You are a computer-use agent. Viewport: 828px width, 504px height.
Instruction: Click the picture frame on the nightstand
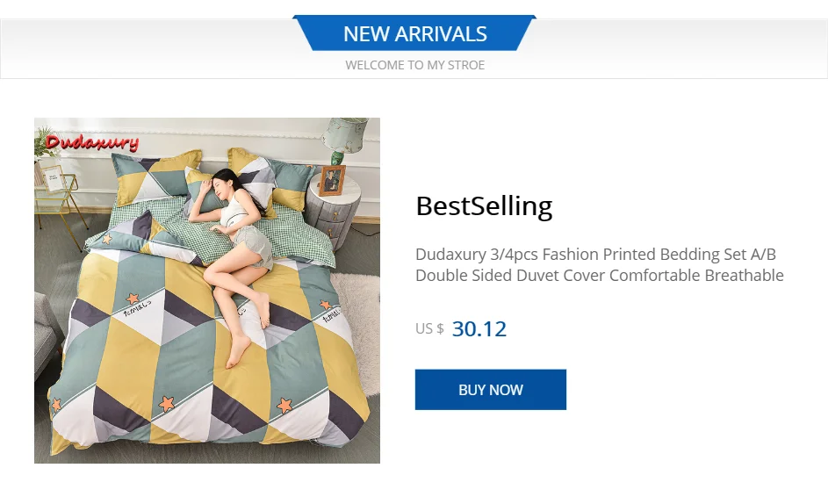pyautogui.click(x=332, y=178)
